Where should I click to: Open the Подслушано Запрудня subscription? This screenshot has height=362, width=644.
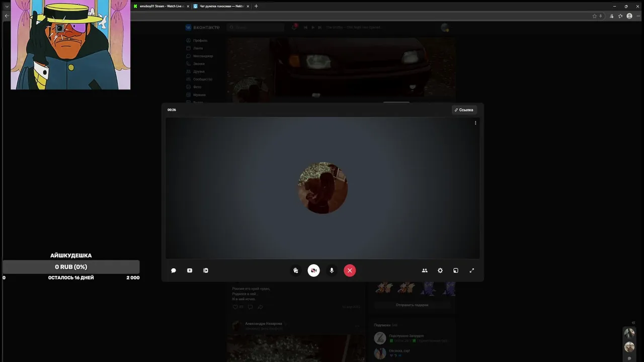(406, 335)
